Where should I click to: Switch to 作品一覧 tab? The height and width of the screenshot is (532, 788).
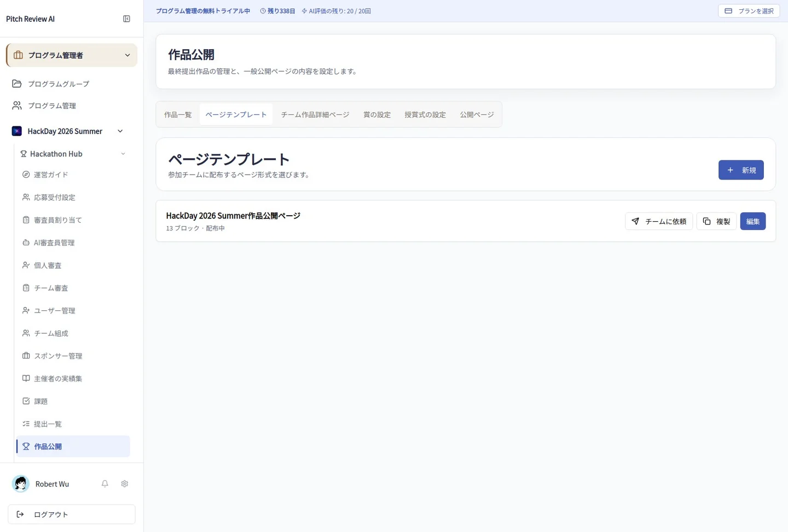(178, 114)
